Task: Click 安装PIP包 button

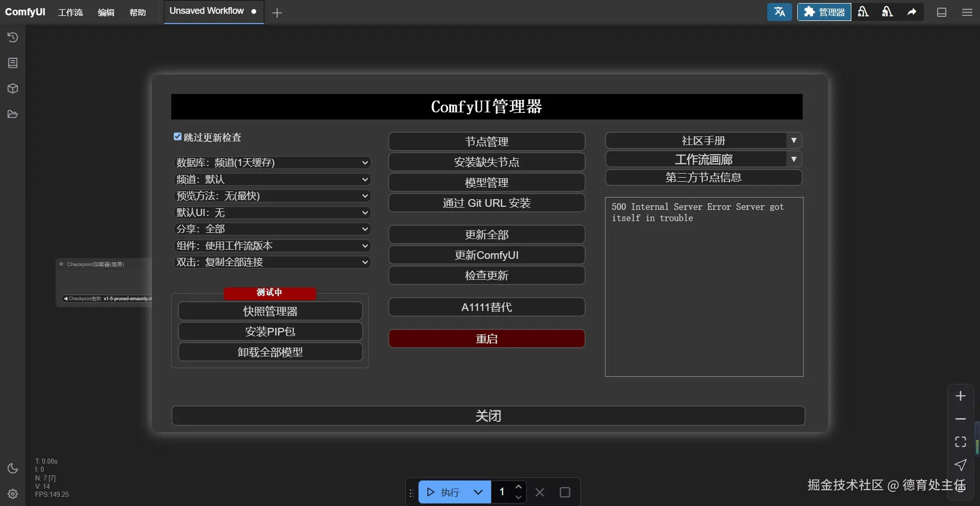Action: [x=270, y=331]
